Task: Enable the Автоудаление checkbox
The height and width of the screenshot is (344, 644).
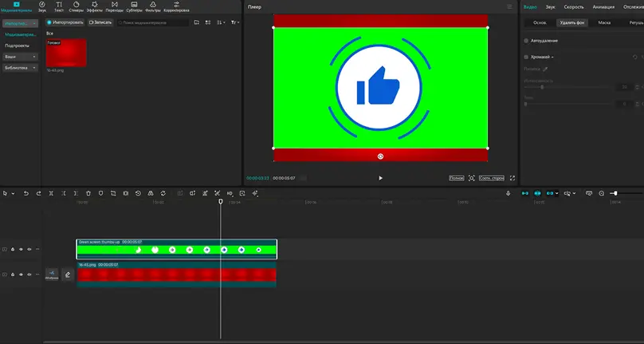Action: pos(526,41)
